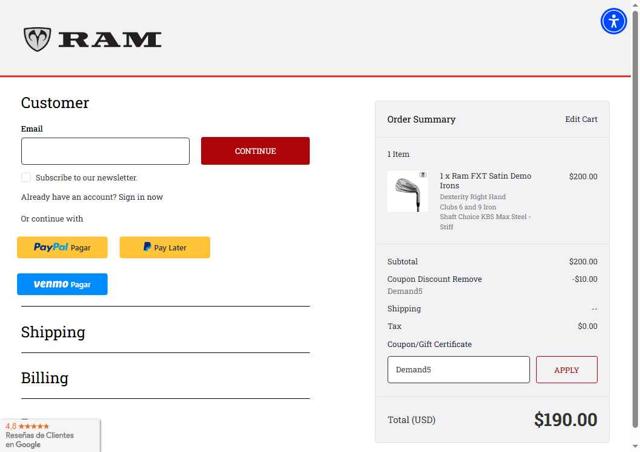
Task: Click the Ram FXT Satin Demo Irons title
Action: (485, 180)
